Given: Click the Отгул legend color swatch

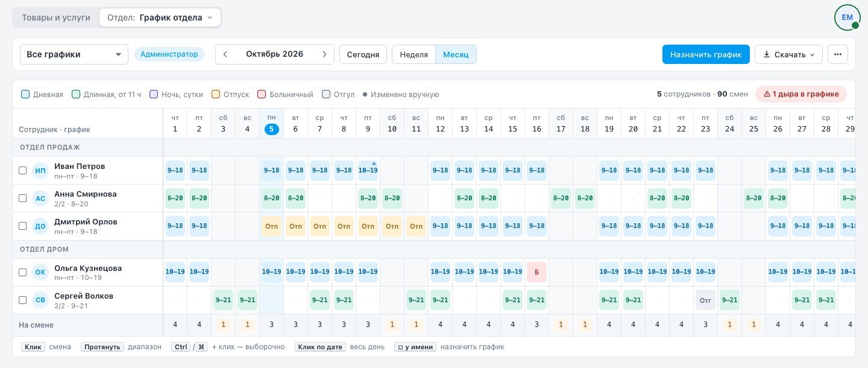Looking at the screenshot, I should click(x=326, y=94).
